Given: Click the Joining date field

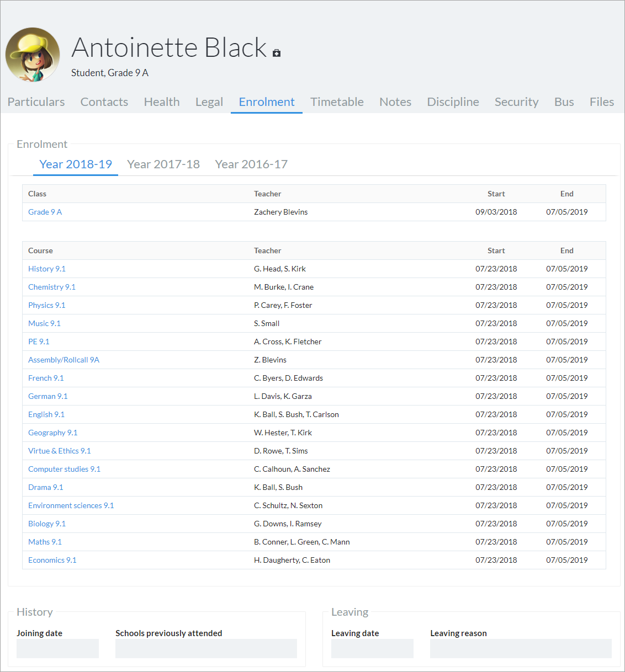Looking at the screenshot, I should tap(57, 648).
